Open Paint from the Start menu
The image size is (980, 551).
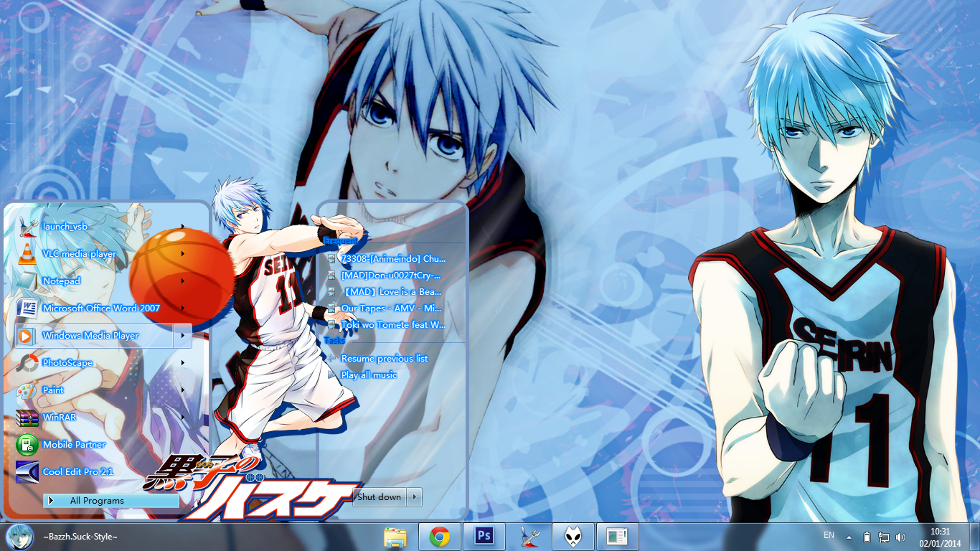(94, 390)
